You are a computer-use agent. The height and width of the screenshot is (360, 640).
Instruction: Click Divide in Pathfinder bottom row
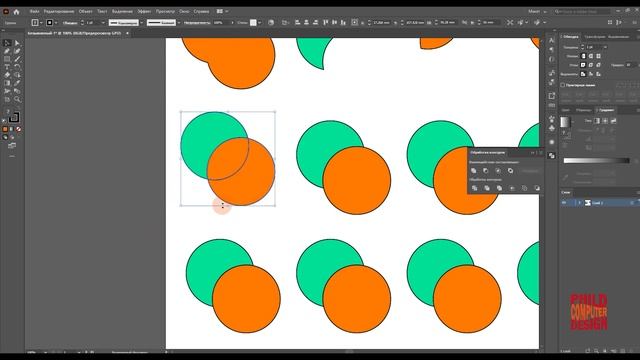[474, 188]
